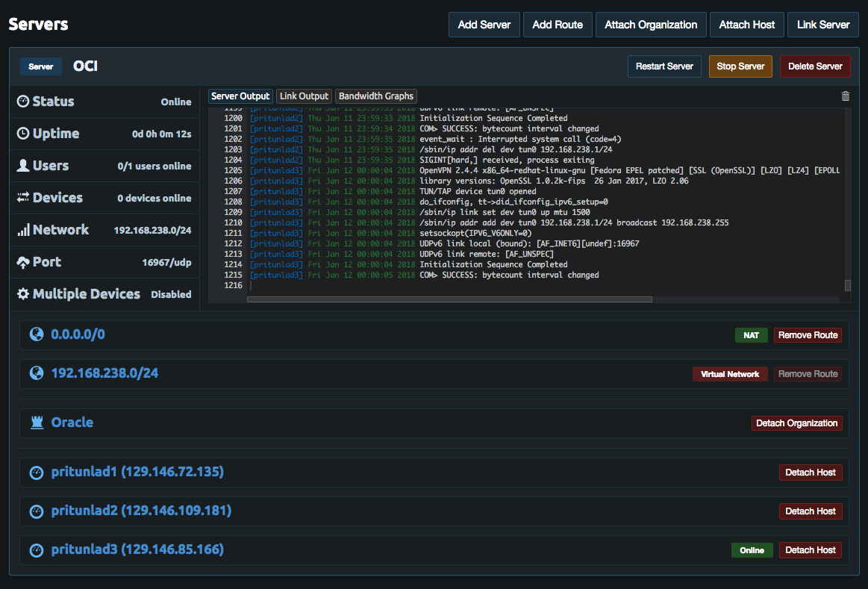This screenshot has width=868, height=589.
Task: Click the gauge icon next to pritunlad3
Action: pyautogui.click(x=36, y=550)
